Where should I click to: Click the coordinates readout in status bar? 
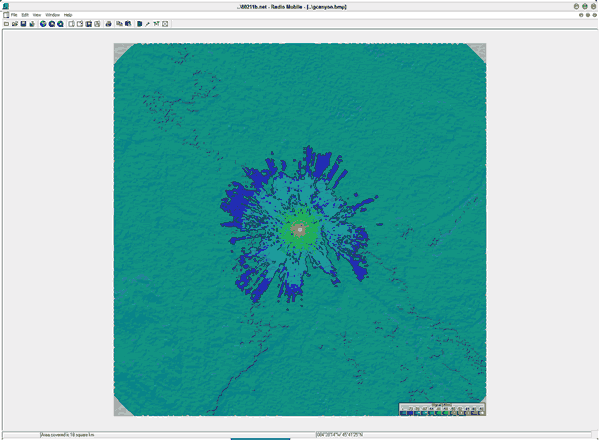click(x=340, y=435)
